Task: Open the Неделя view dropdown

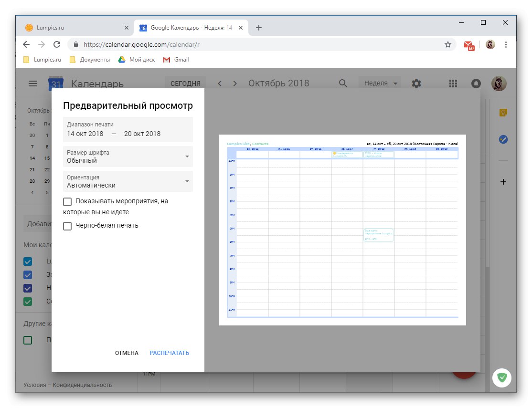Action: pos(380,84)
